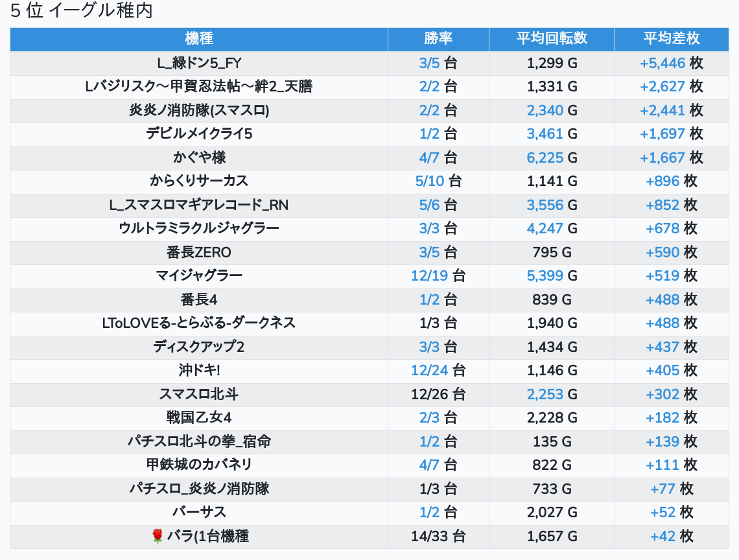Select win rate 12/19 台 cell
Image resolution: width=739 pixels, height=560 pixels.
pyautogui.click(x=438, y=275)
